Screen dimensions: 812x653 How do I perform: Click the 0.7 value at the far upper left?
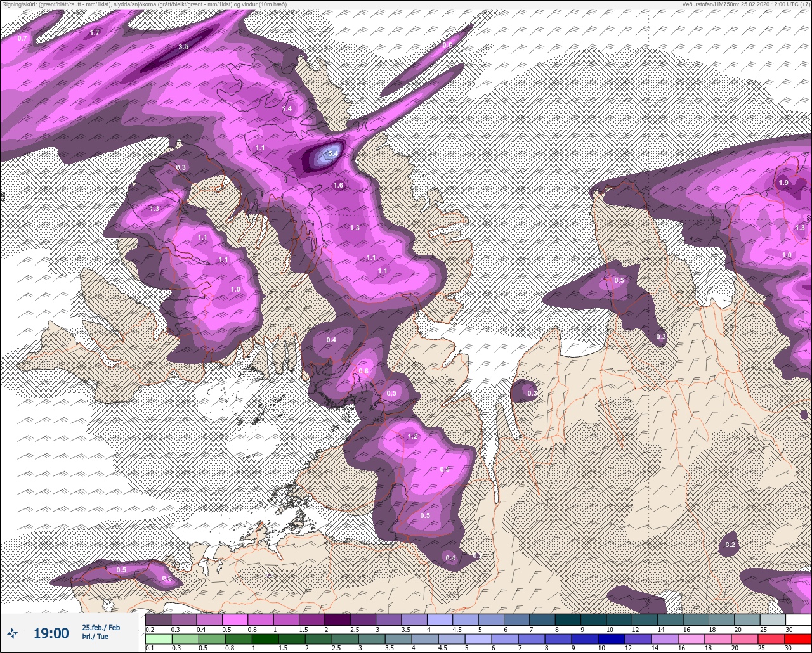pos(22,38)
